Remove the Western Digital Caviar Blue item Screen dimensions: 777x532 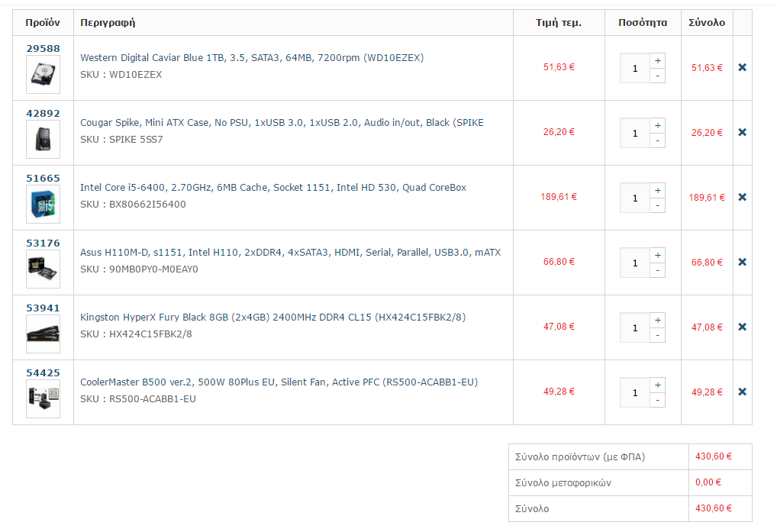pyautogui.click(x=742, y=67)
